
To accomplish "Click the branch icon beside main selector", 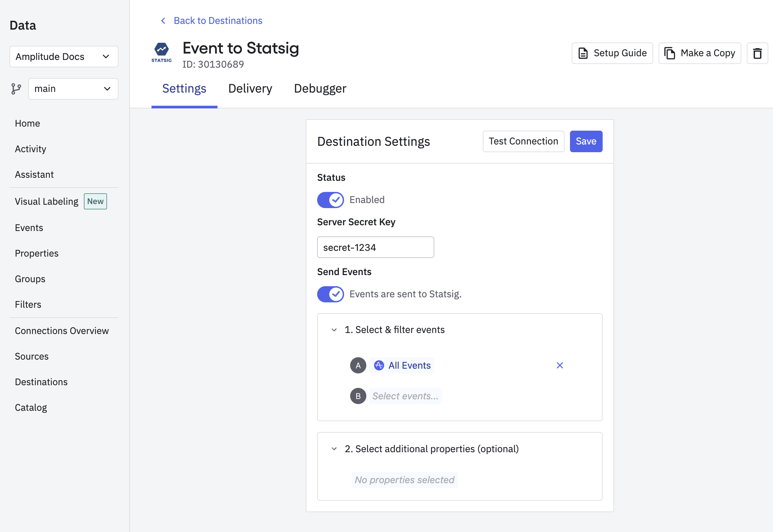I will click(16, 89).
